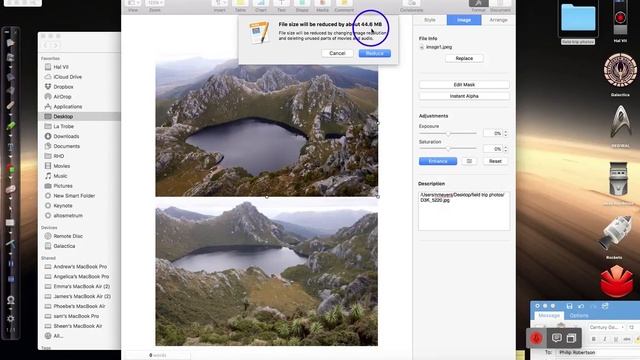Click the Exposure percentage stepper arrows

[x=506, y=133]
